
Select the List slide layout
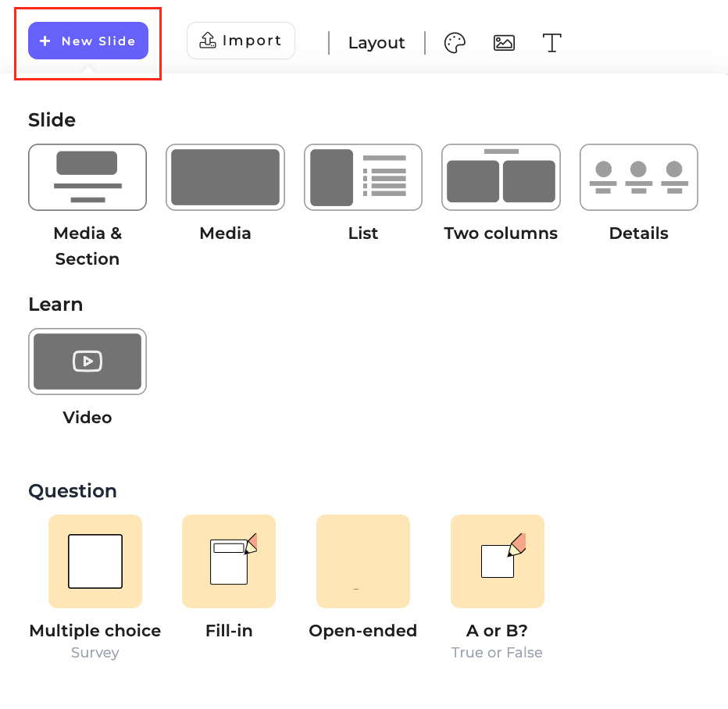(x=363, y=177)
